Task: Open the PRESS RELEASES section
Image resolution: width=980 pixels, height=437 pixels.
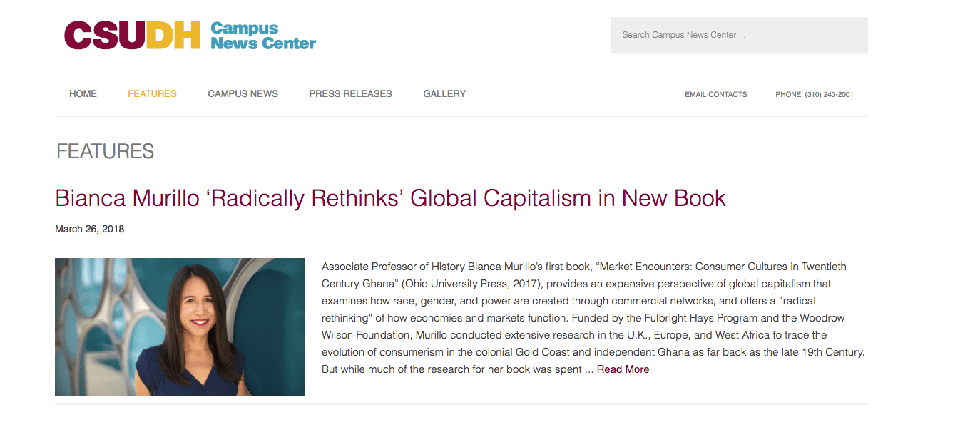Action: 350,93
